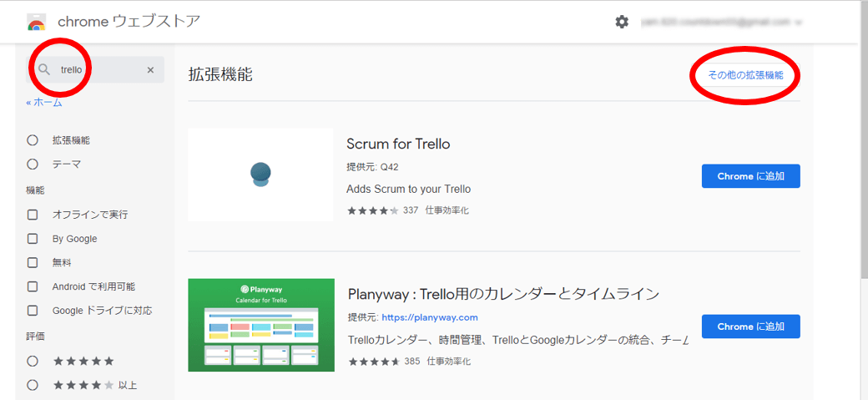Clear the trello search text

[150, 70]
